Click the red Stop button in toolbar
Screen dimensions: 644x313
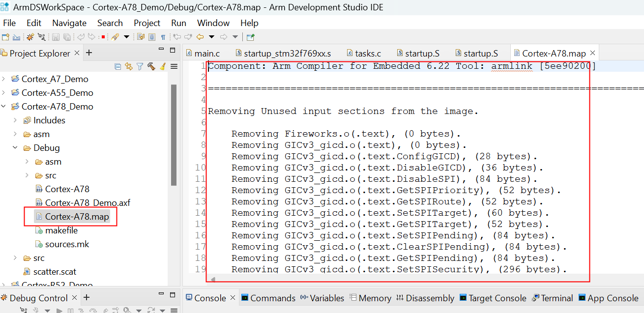tap(103, 37)
